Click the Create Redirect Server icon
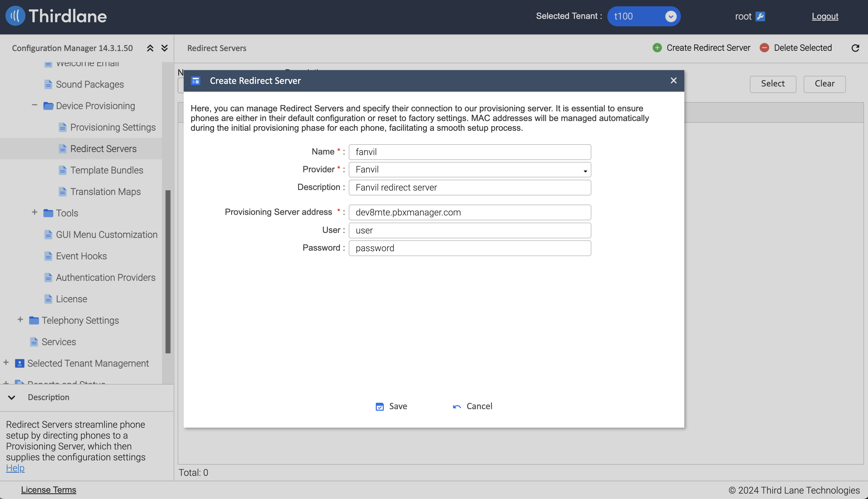This screenshot has height=499, width=868. click(657, 47)
